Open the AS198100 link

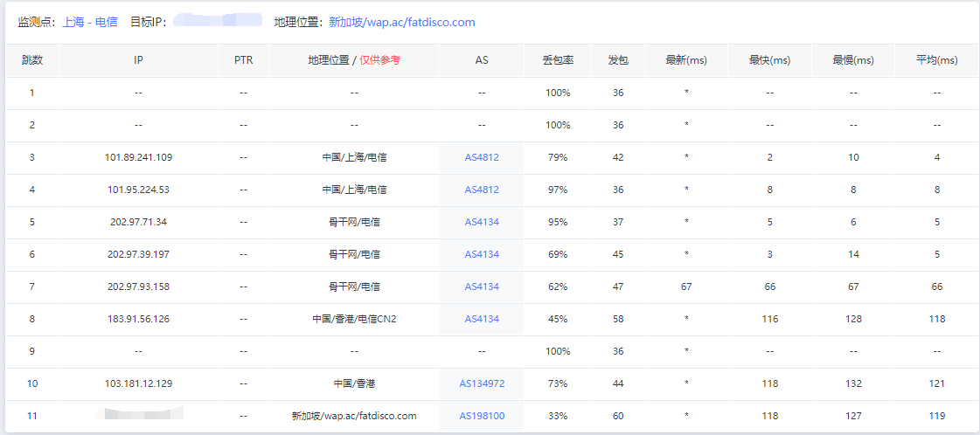(482, 416)
